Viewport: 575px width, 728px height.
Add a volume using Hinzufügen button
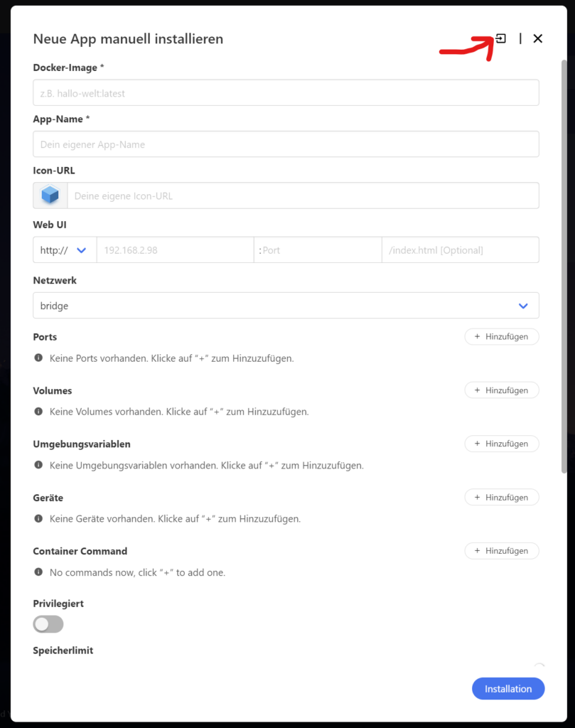tap(502, 390)
